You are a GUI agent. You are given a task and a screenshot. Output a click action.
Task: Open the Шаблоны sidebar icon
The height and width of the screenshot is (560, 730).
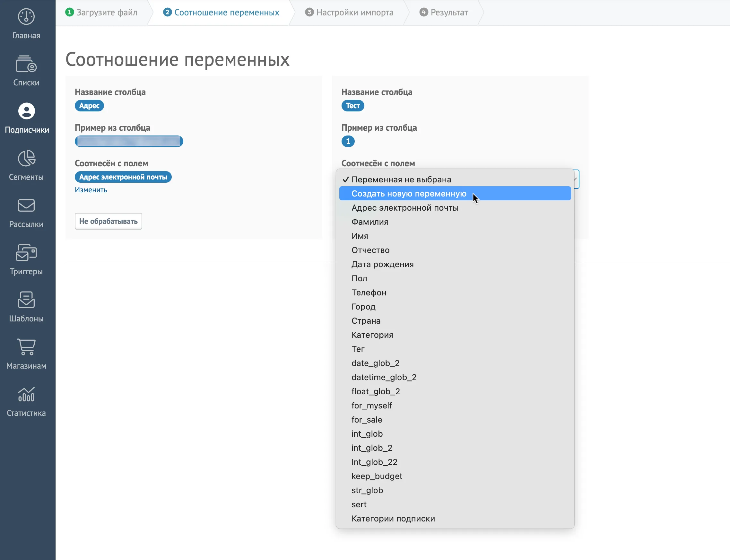pos(26,300)
